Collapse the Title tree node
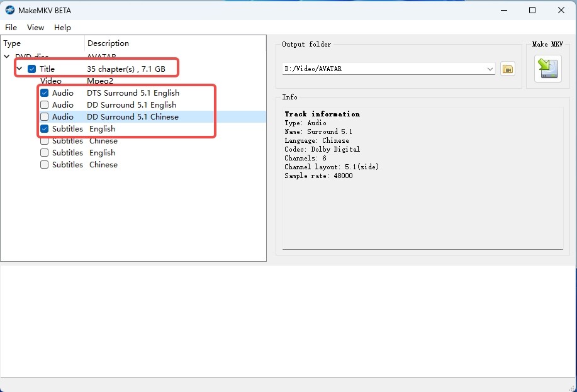Screen dimensions: 577x392 coord(20,69)
